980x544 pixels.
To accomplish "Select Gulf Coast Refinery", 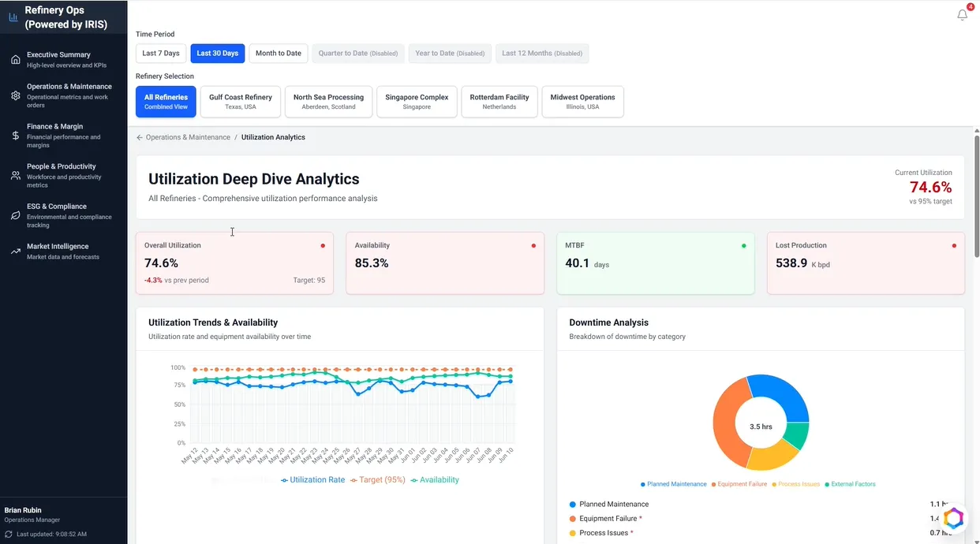I will [x=241, y=102].
